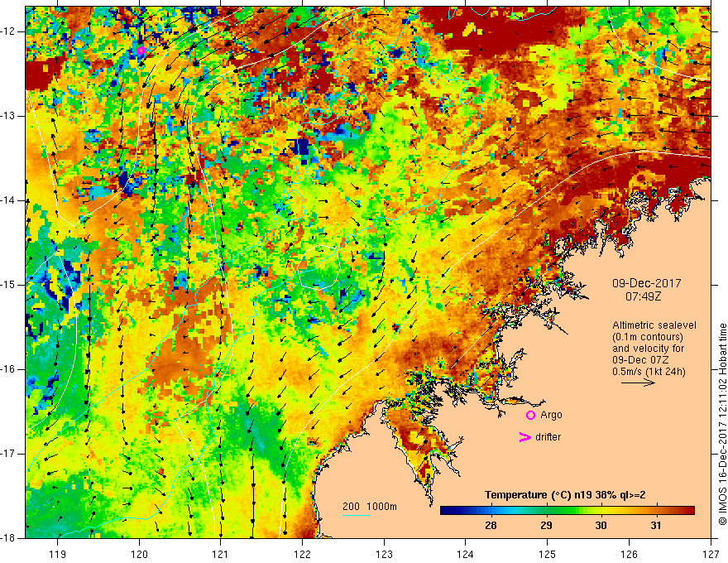Click the magenta Argo float marker on the map
The height and width of the screenshot is (563, 728).
141,51
